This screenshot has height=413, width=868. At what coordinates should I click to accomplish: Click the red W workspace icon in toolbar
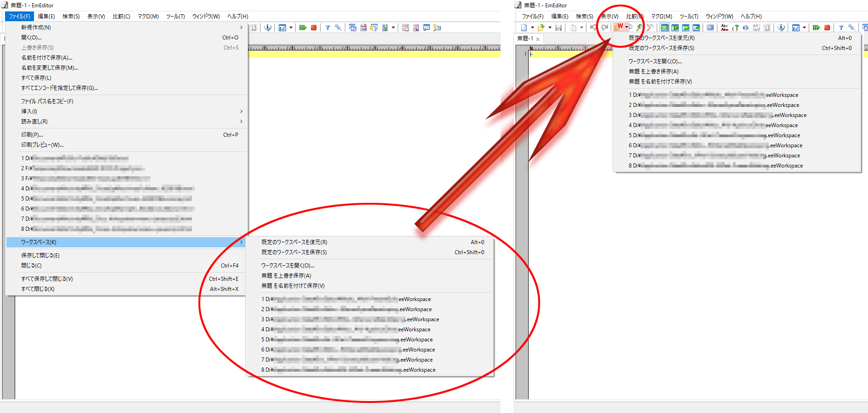pos(618,28)
